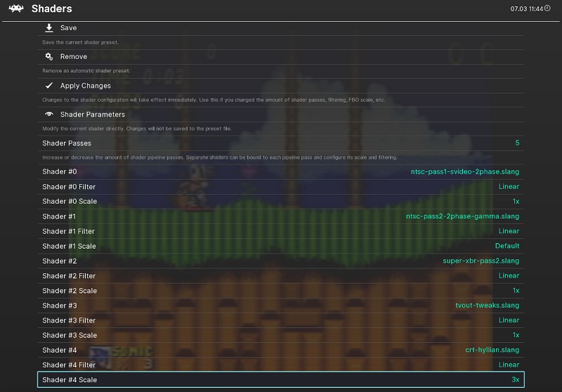Click the Remove preset gears icon
Screen dimensions: 562x392
(49, 56)
